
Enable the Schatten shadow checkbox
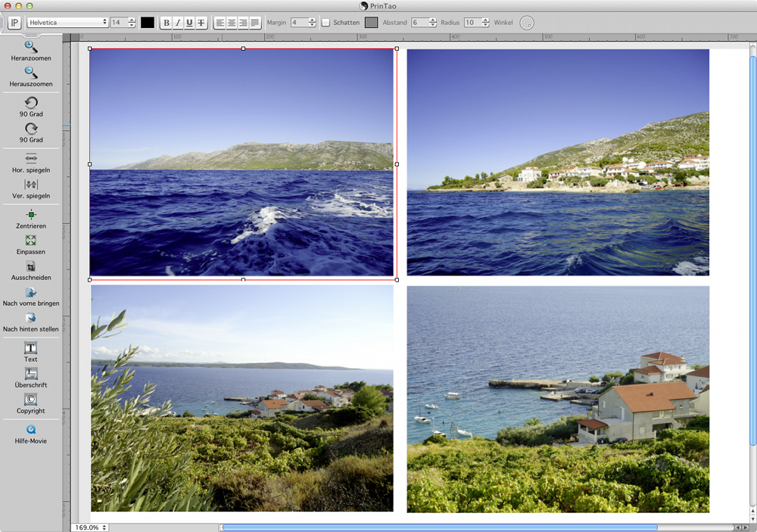tap(326, 23)
